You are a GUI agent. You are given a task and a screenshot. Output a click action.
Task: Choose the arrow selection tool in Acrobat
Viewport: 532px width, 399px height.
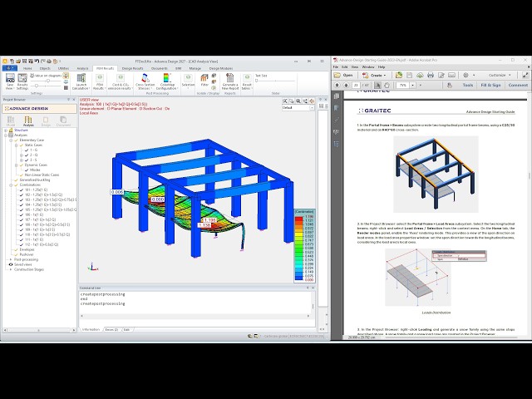[x=377, y=85]
